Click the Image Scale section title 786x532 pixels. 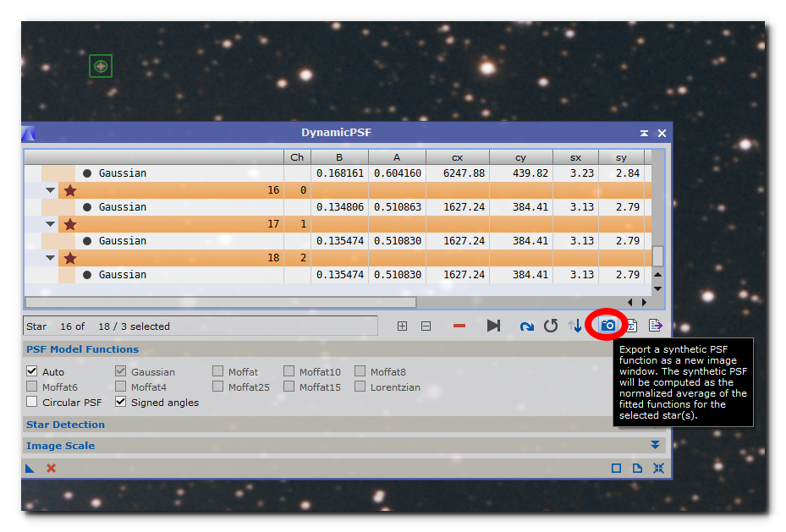[x=61, y=446]
